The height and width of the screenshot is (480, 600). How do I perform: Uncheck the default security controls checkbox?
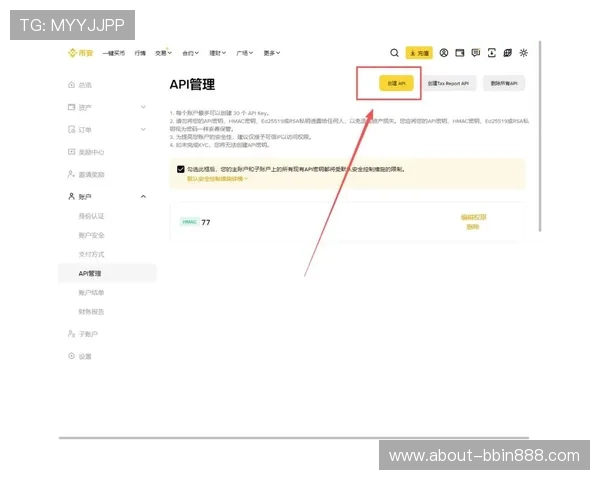[x=181, y=169]
